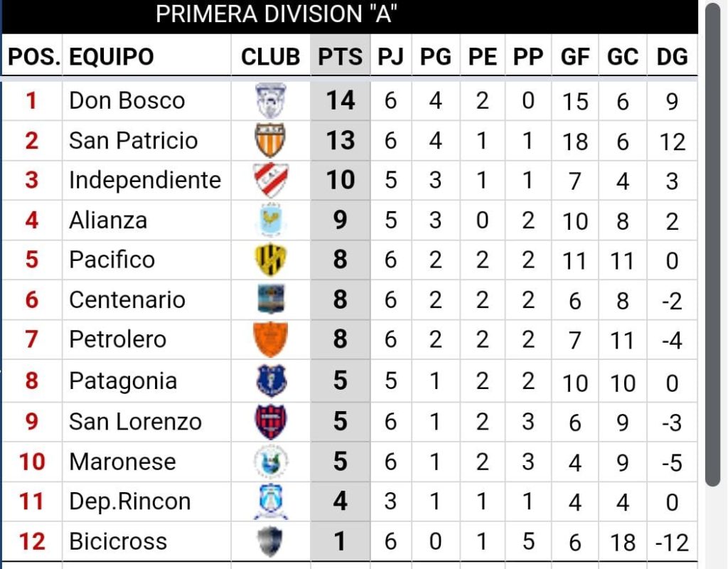This screenshot has height=569, width=728.
Task: Click the San Lorenzo striped crest
Action: tap(270, 421)
